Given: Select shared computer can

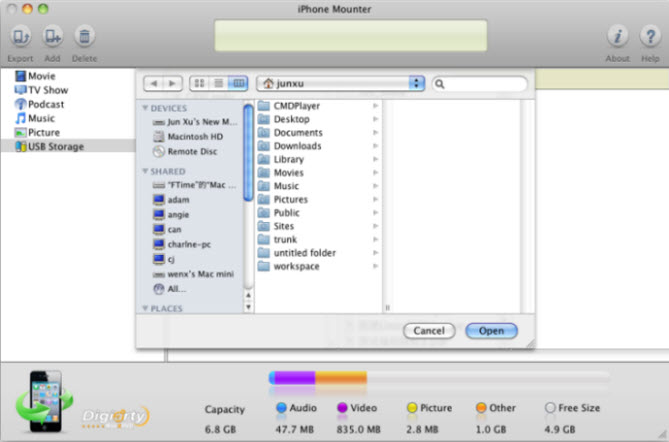Looking at the screenshot, I should 167,230.
